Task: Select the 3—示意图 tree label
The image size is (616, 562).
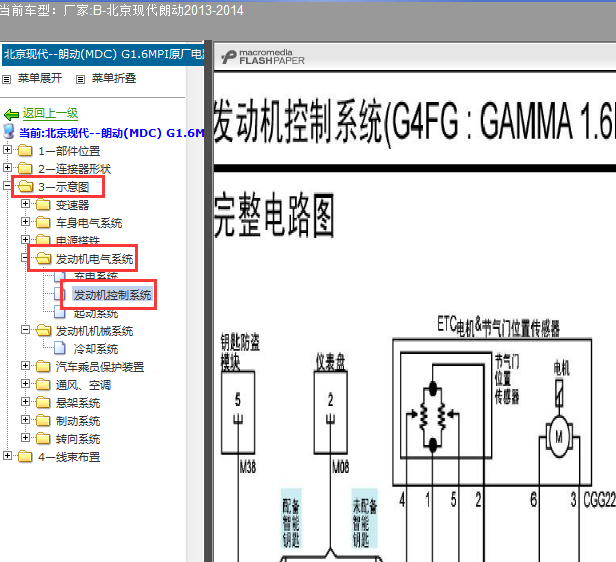Action: click(64, 187)
